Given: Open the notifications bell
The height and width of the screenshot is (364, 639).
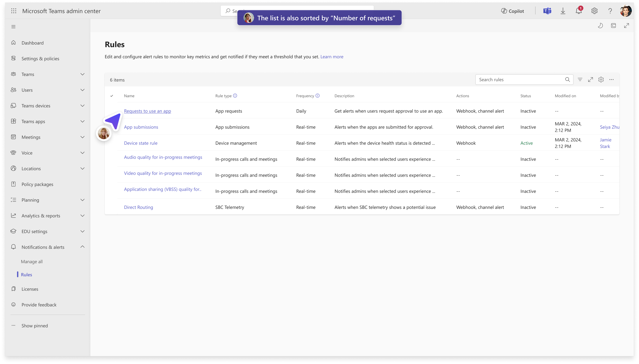Looking at the screenshot, I should point(579,11).
